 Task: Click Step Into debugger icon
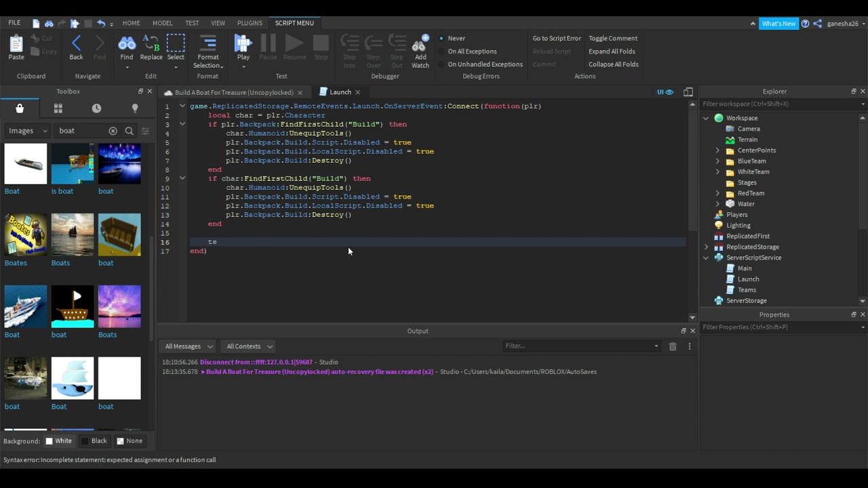[x=349, y=44]
